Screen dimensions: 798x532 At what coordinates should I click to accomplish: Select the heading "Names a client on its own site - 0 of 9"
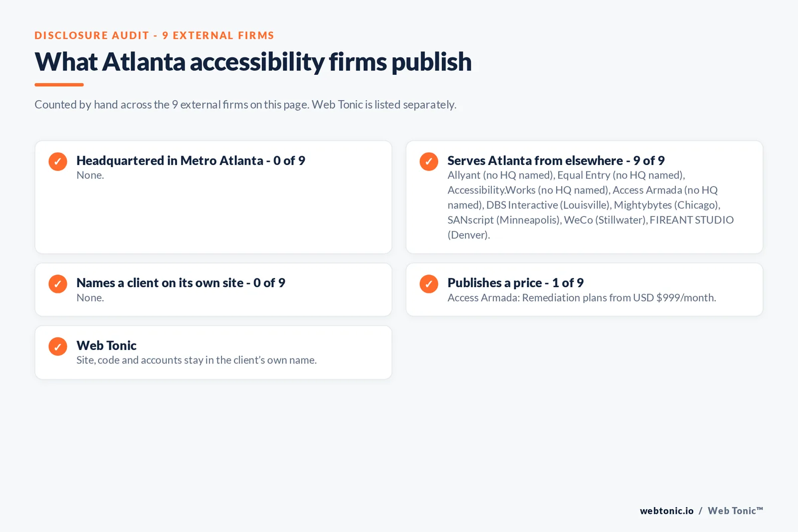pyautogui.click(x=181, y=283)
